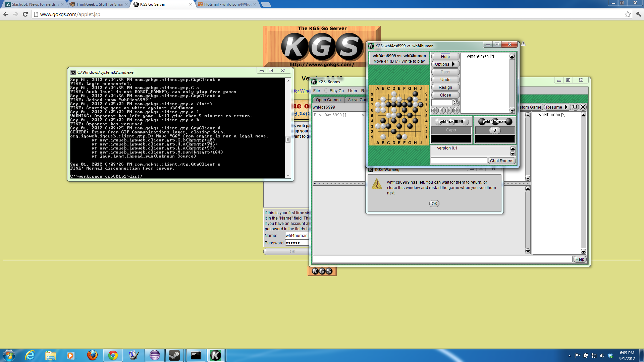Screen dimensions: 644x362
Task: Open the File menu in KGS Rooms
Action: coord(316,91)
